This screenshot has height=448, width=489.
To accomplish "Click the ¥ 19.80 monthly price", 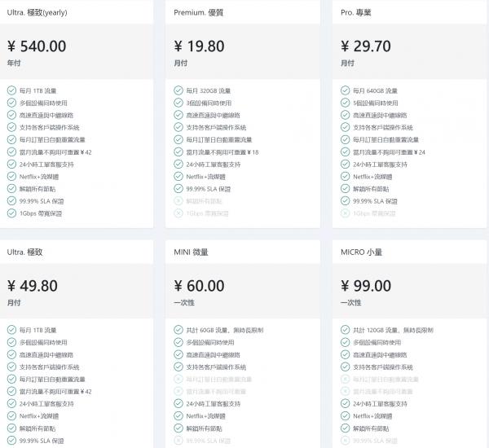I will [200, 46].
